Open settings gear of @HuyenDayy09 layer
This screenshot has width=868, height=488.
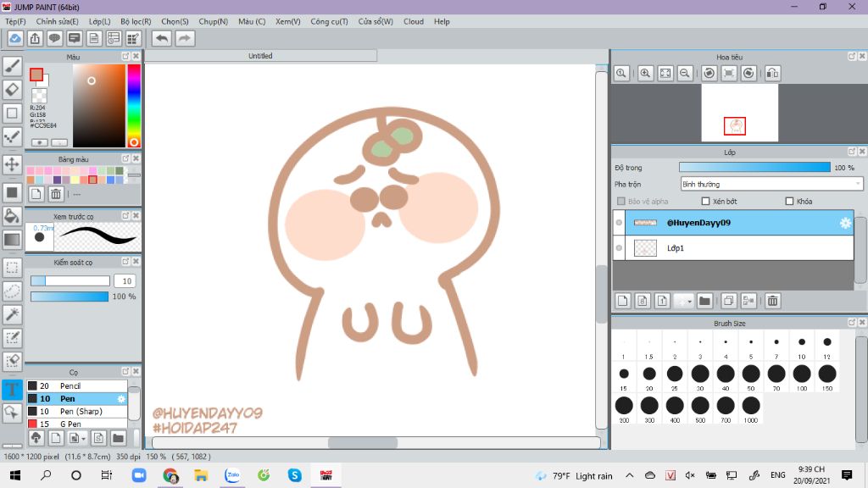845,223
